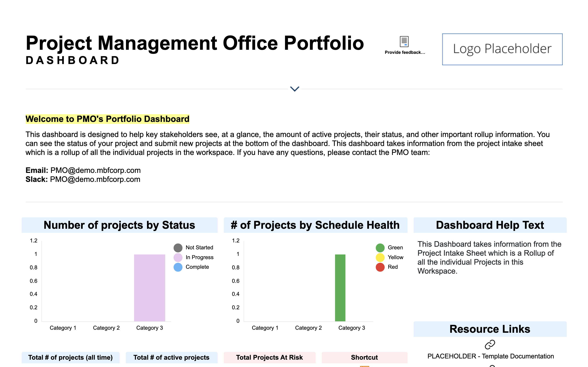
Task: Click the purple In Progress bar
Action: click(x=149, y=288)
